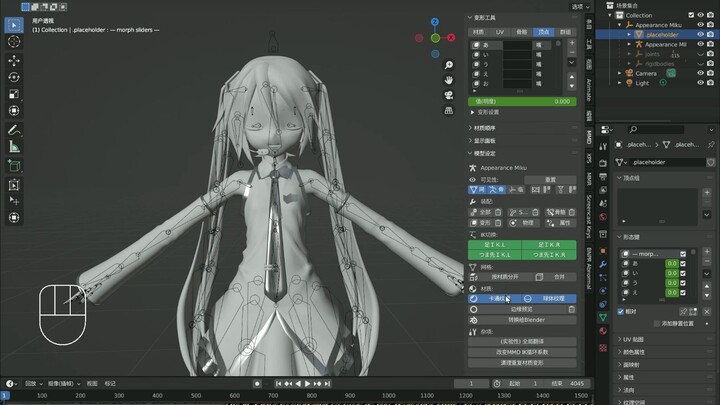Toggle camera view icon in viewport
The width and height of the screenshot is (720, 405).
point(449,95)
